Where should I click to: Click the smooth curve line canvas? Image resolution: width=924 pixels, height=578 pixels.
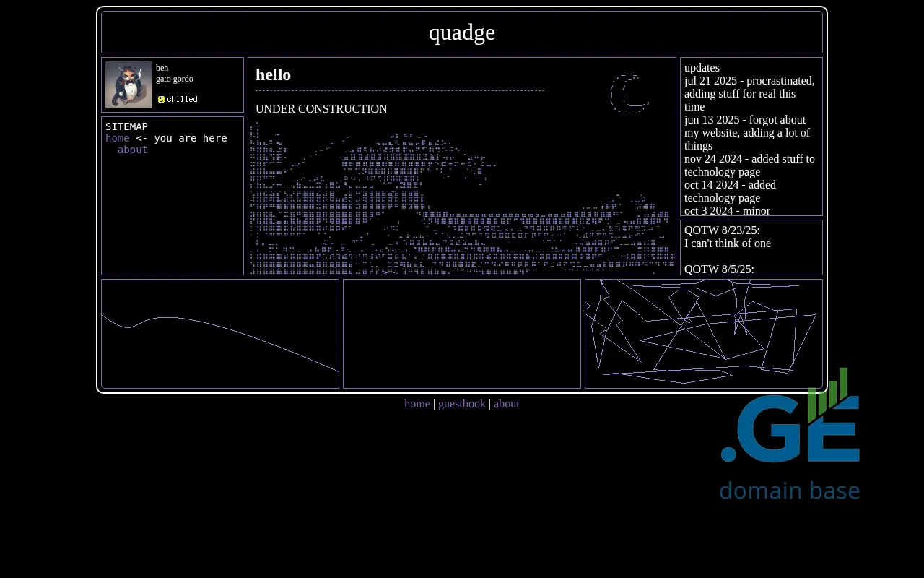[x=220, y=334]
